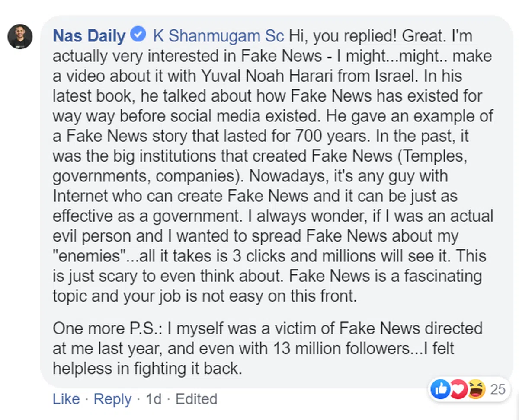Reply to the Nas Daily comment
519x420 pixels.
[112, 399]
